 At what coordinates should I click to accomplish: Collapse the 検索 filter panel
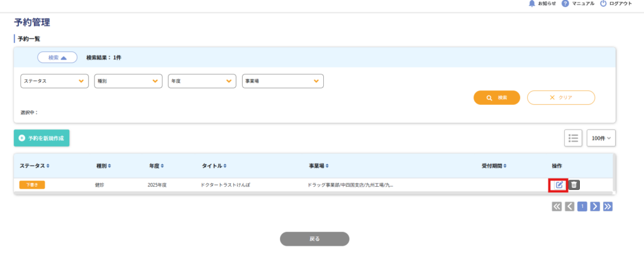pos(57,57)
